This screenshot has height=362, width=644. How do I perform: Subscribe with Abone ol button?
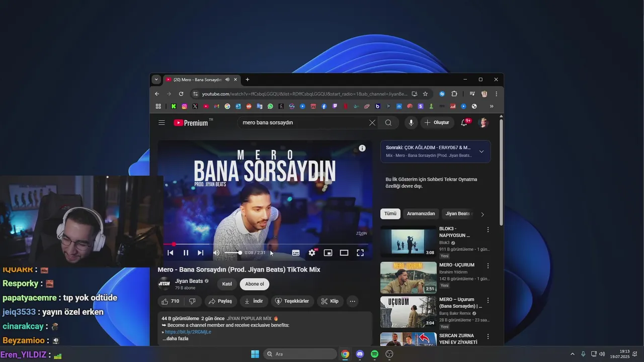(255, 284)
